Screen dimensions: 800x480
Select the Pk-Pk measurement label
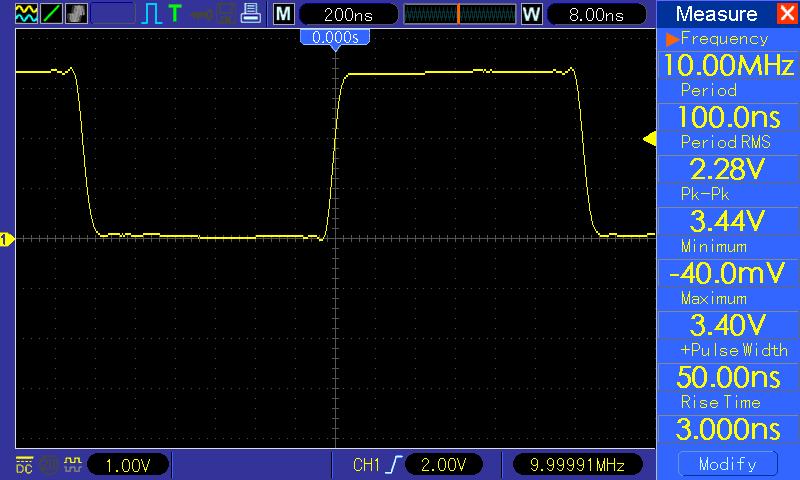pyautogui.click(x=705, y=194)
